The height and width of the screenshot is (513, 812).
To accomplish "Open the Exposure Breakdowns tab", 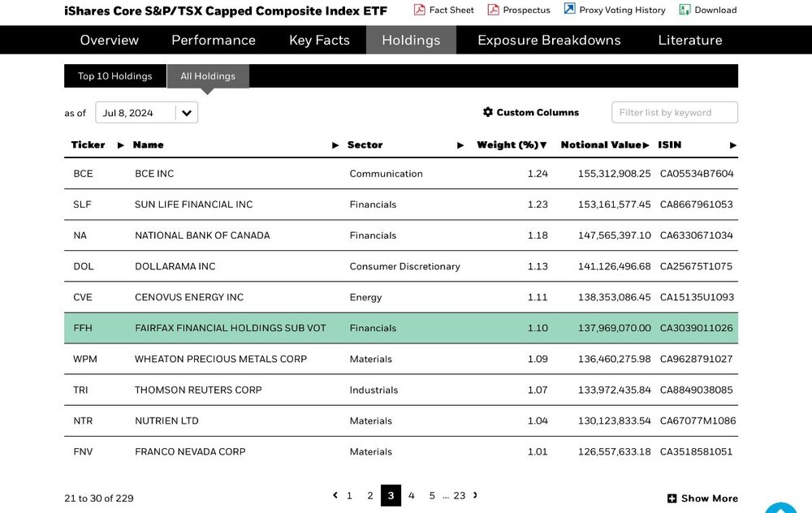I will pyautogui.click(x=549, y=40).
